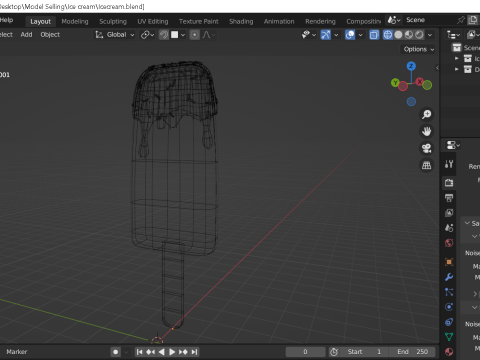Image resolution: width=480 pixels, height=360 pixels.
Task: Click the Z axis on navigation gizmo
Action: [x=411, y=66]
